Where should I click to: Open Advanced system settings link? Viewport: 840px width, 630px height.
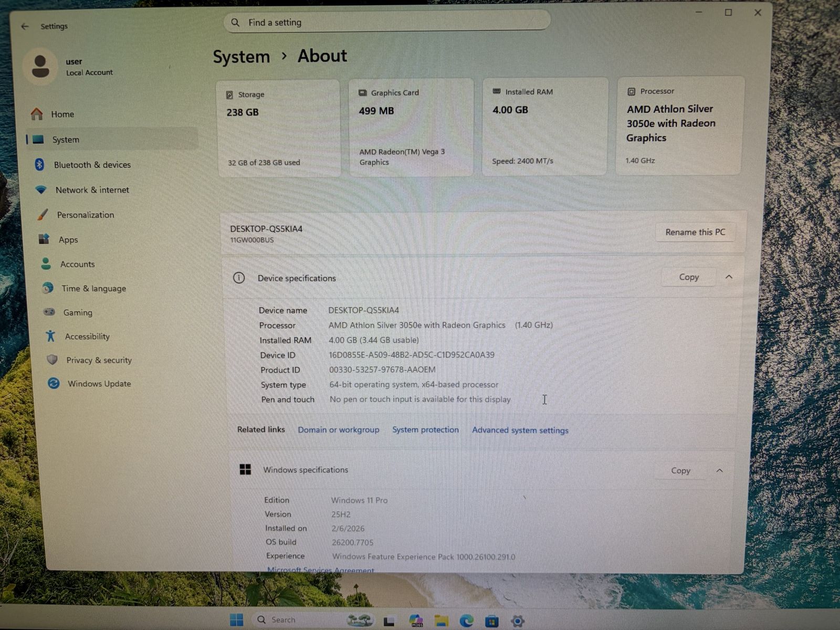(520, 430)
